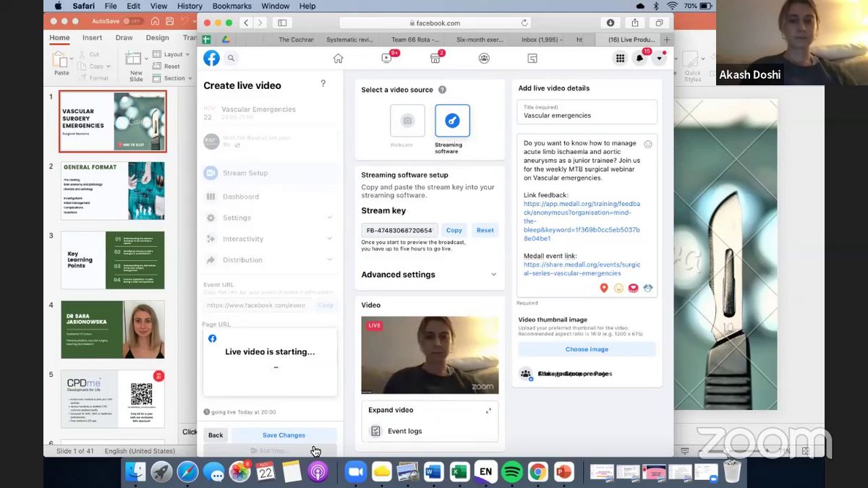Select the Home tab in PowerPoint
The image size is (868, 488).
[59, 38]
